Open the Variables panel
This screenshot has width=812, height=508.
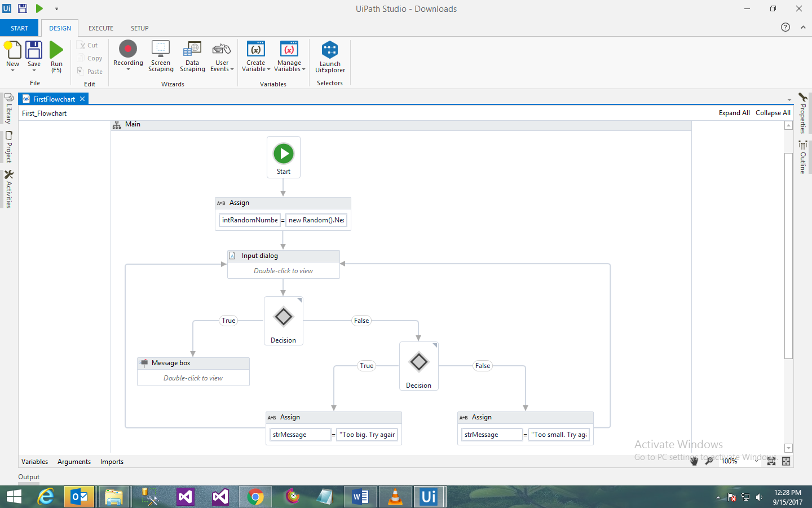(34, 462)
